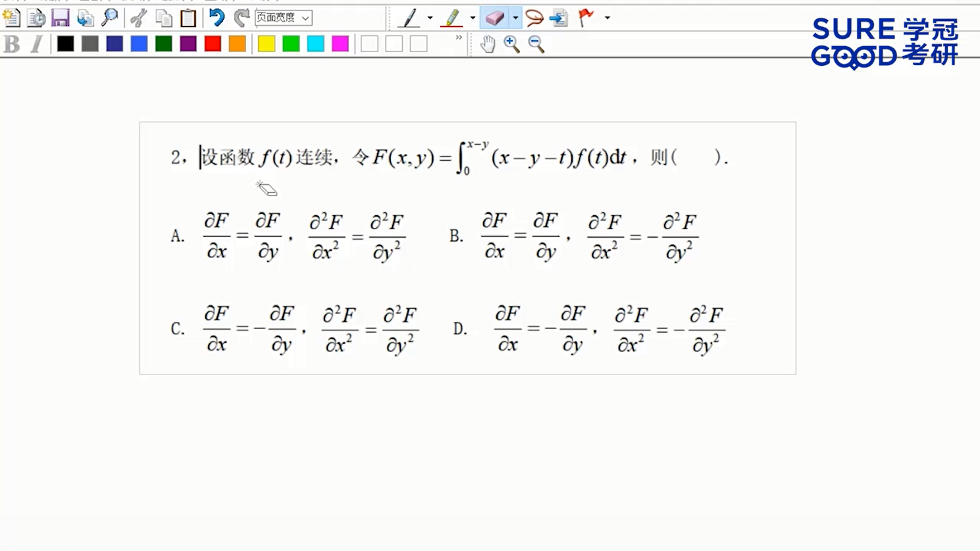Pick the gray ink color

click(90, 44)
